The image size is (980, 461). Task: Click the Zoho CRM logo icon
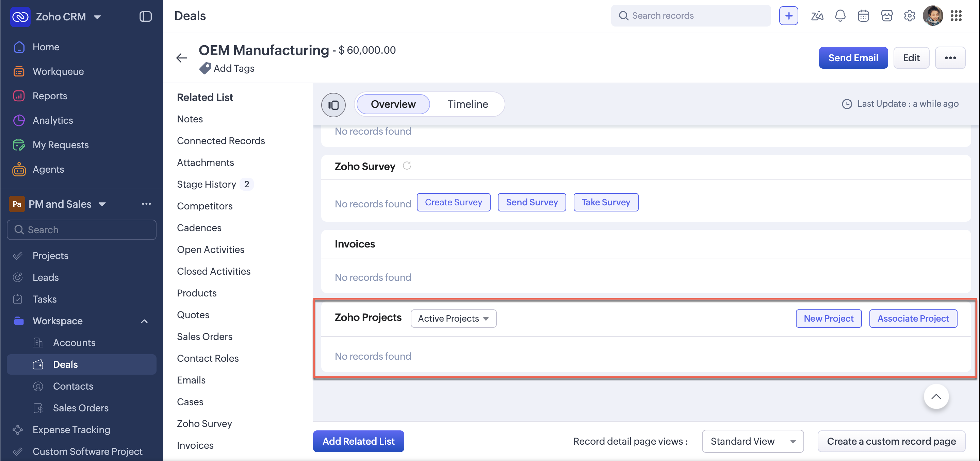20,17
